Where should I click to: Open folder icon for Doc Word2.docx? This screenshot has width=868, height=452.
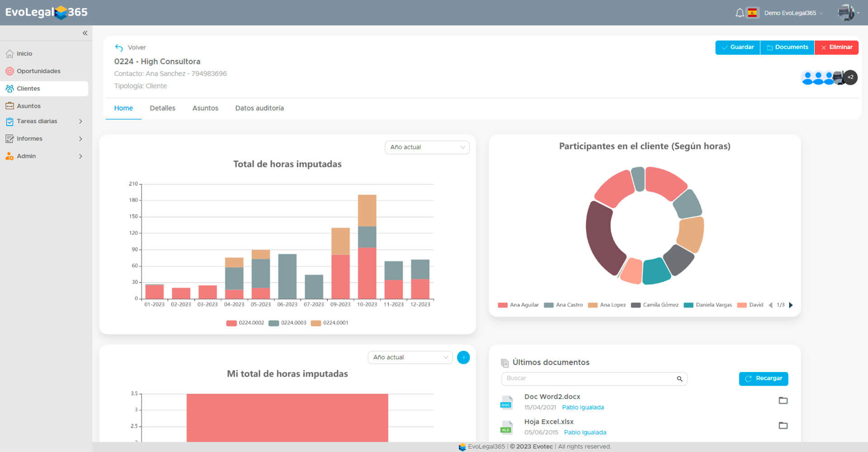tap(783, 400)
